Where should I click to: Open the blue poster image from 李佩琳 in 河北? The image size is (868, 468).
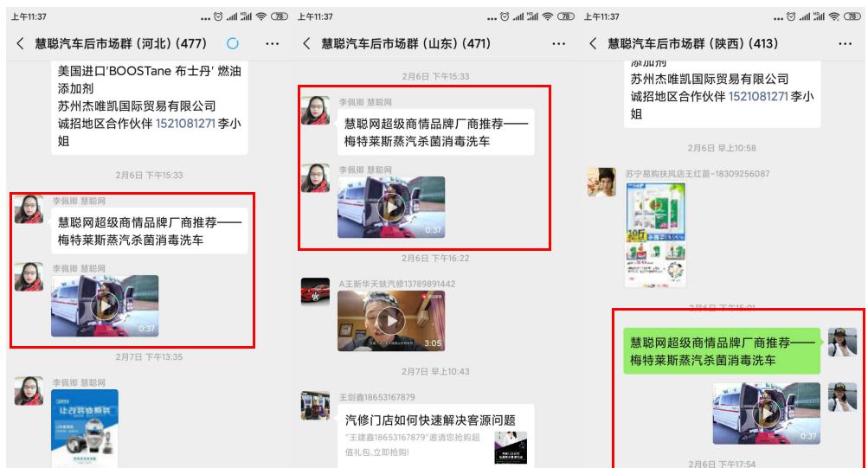(85, 429)
